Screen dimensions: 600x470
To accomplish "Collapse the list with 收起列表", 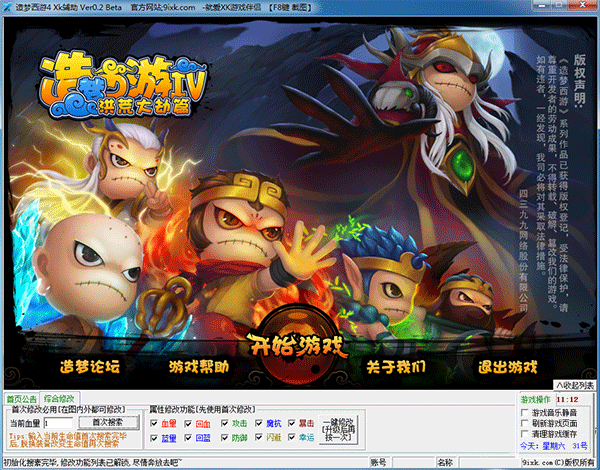I will pyautogui.click(x=575, y=385).
